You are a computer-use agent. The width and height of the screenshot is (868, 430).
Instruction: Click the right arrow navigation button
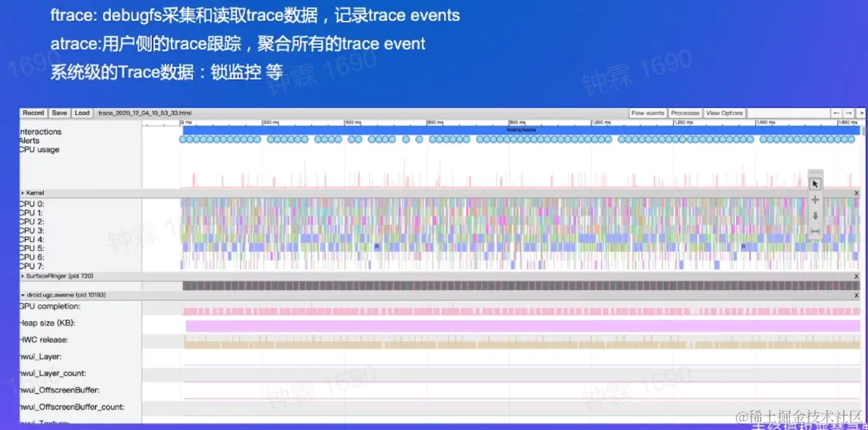point(848,113)
